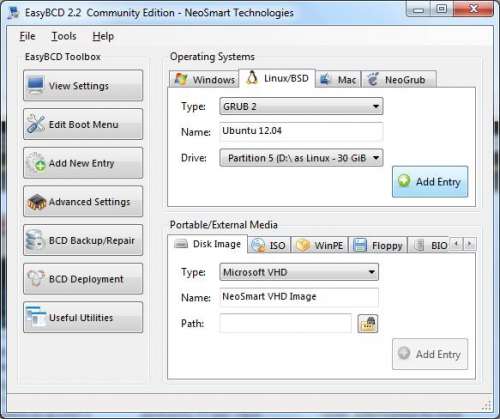Click the monitor icon on View Settings
500x419 pixels.
tap(36, 85)
